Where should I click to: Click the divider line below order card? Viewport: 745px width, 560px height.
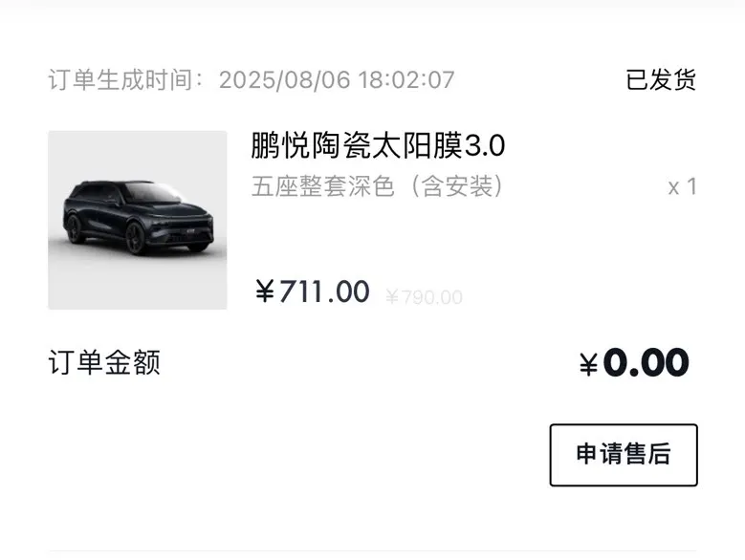(x=373, y=551)
